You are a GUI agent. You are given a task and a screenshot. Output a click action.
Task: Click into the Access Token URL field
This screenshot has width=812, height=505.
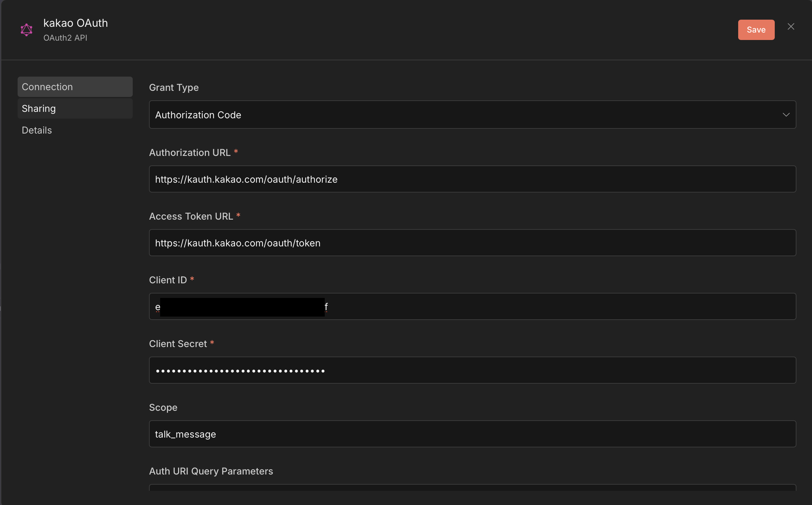click(472, 243)
